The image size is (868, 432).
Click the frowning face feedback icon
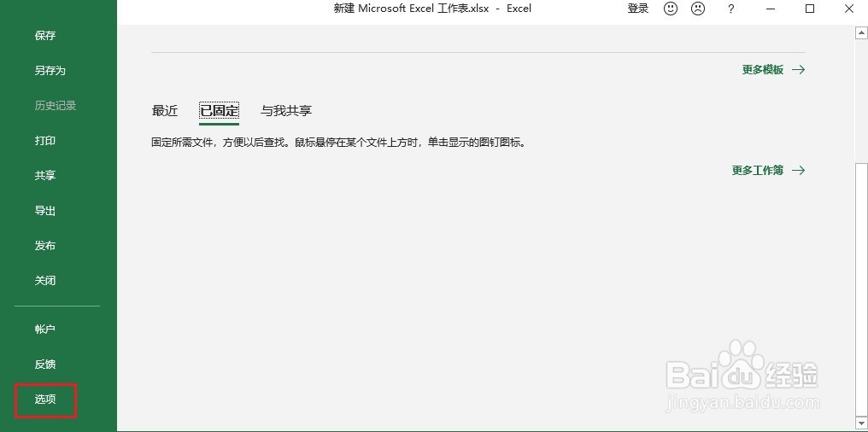point(698,9)
